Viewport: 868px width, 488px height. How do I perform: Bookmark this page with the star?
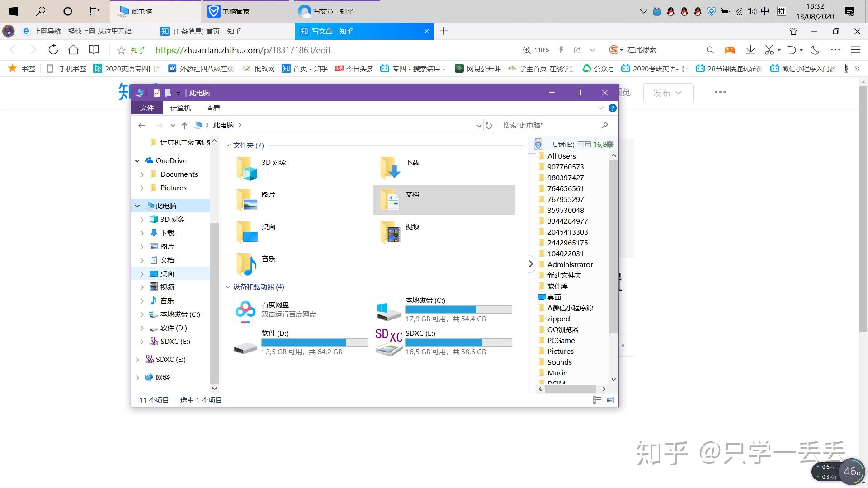coord(121,50)
